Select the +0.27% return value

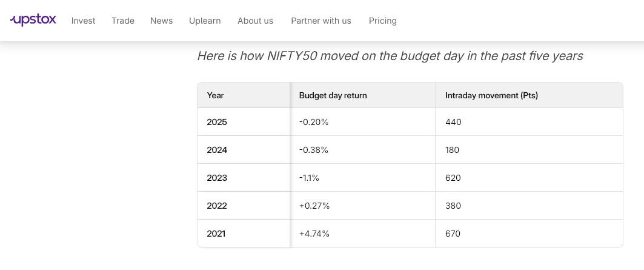(x=314, y=206)
